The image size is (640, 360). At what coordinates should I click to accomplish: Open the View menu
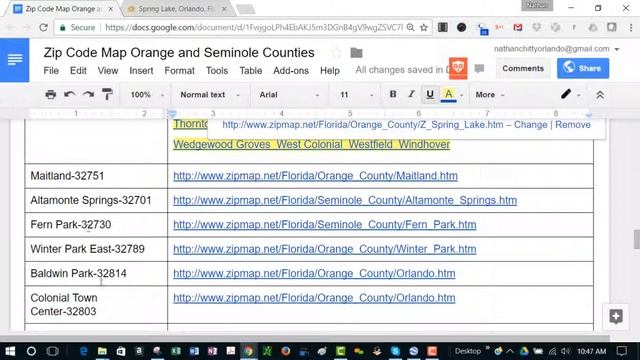tap(108, 71)
